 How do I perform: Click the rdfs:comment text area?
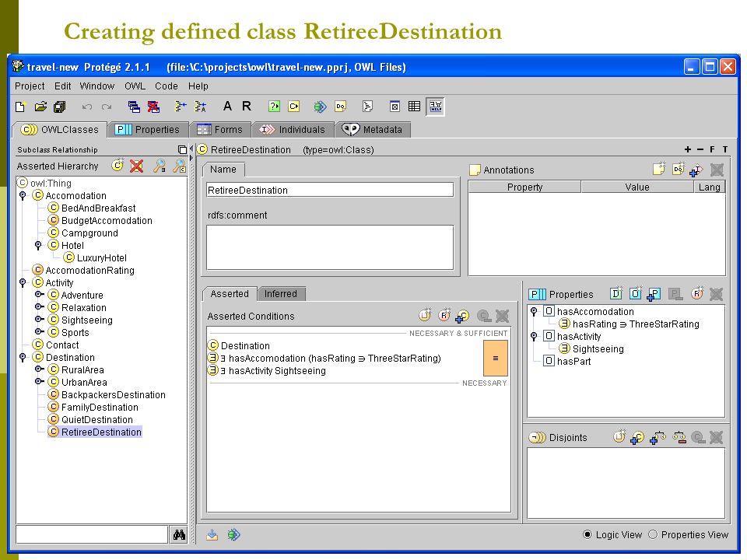point(330,247)
